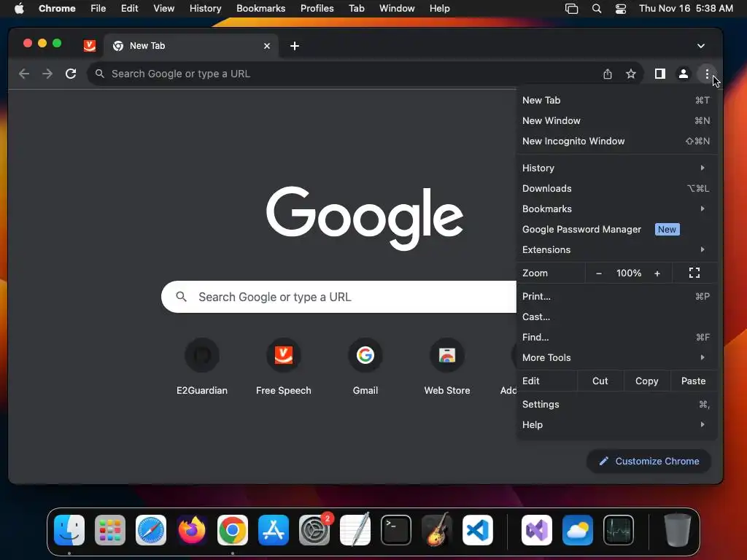Expand the More Tools submenu
Viewport: 747px width, 560px height.
tap(616, 357)
